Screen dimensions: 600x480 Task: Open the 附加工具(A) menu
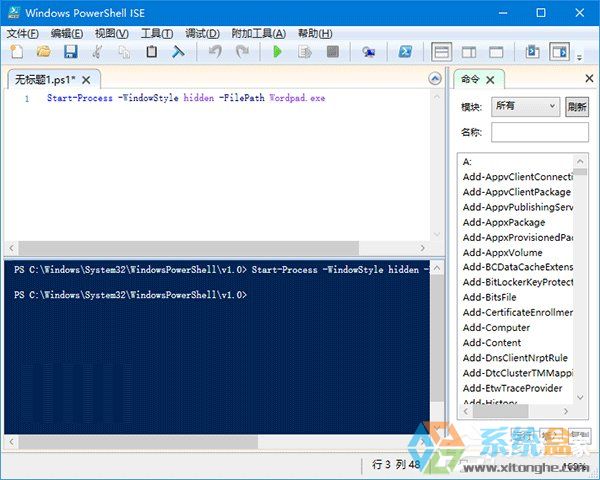[x=258, y=34]
